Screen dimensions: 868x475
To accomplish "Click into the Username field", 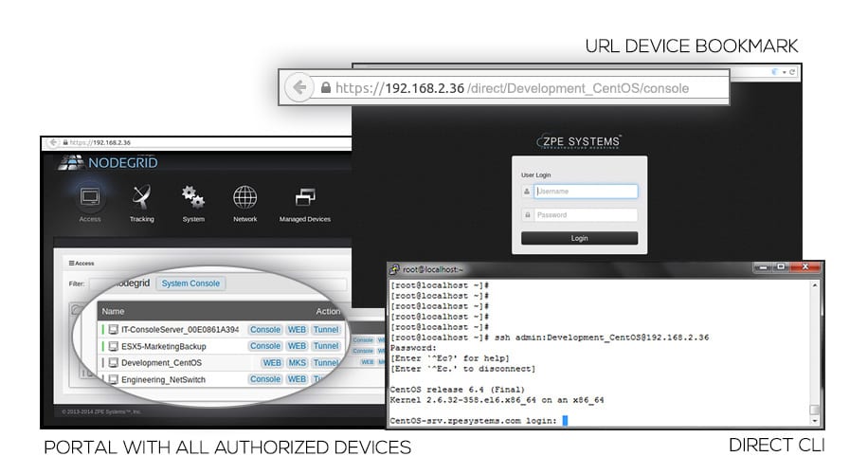I will 585,192.
